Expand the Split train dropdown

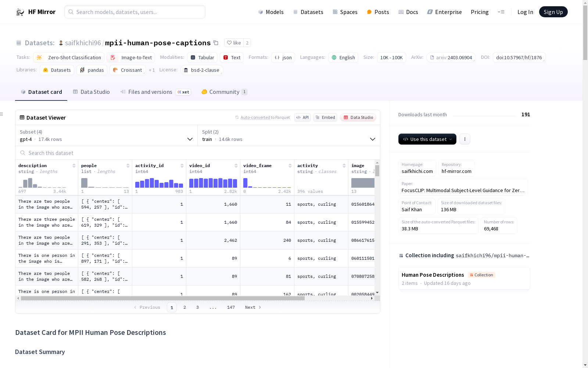pyautogui.click(x=289, y=135)
